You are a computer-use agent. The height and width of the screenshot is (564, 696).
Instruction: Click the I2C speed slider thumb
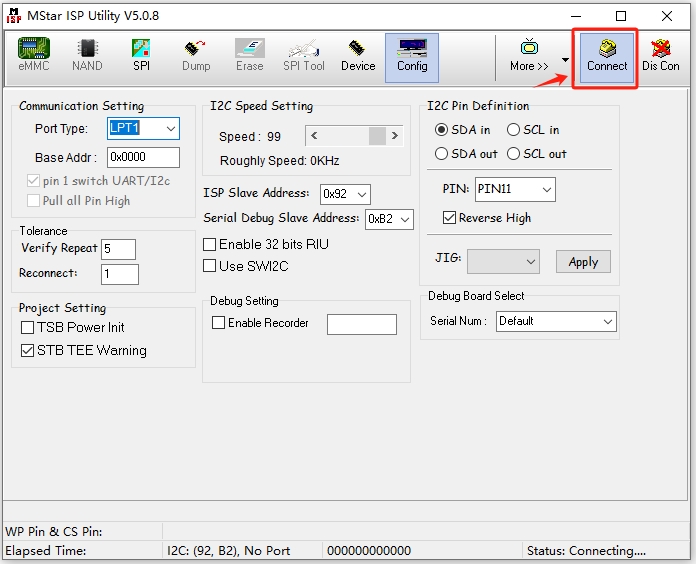(377, 136)
